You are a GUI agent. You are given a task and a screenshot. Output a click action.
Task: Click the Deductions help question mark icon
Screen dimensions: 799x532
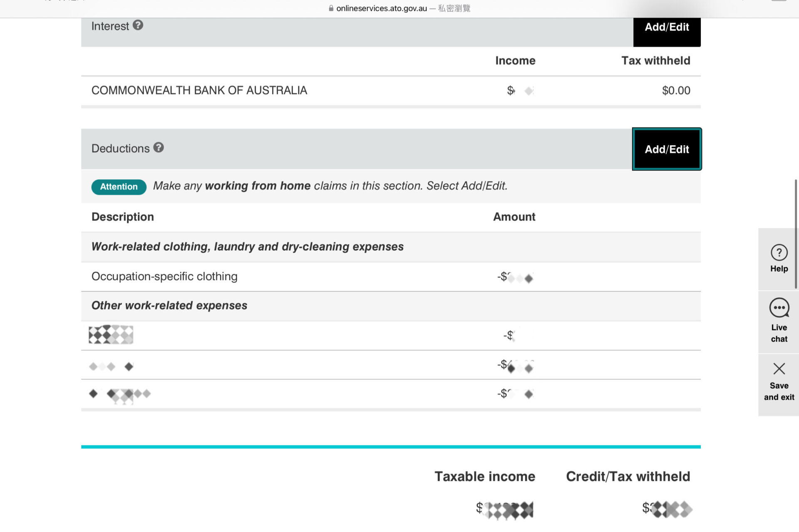pyautogui.click(x=159, y=148)
